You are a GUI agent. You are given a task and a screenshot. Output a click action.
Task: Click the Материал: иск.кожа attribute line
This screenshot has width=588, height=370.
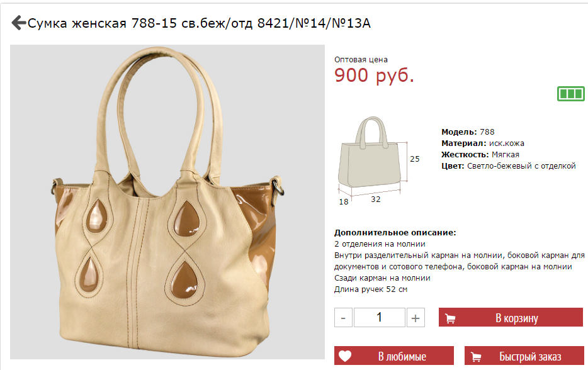coord(483,143)
